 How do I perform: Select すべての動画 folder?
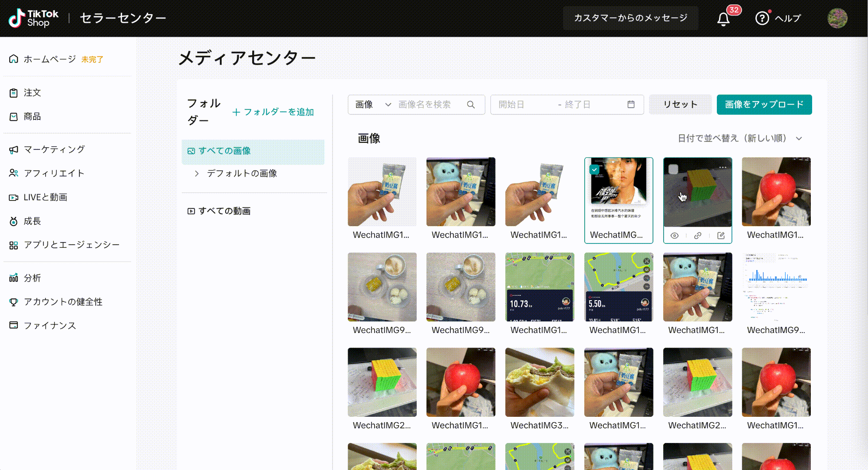pos(219,211)
